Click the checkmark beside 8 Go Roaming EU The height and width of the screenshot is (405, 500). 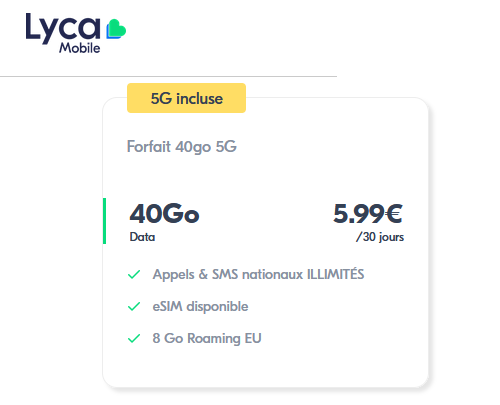coord(134,338)
